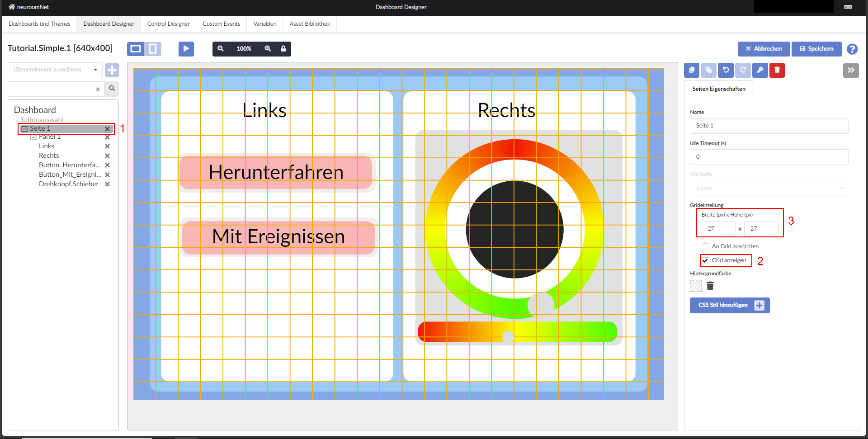Click the unlock padlock icon
Image resolution: width=868 pixels, height=439 pixels.
coord(283,49)
